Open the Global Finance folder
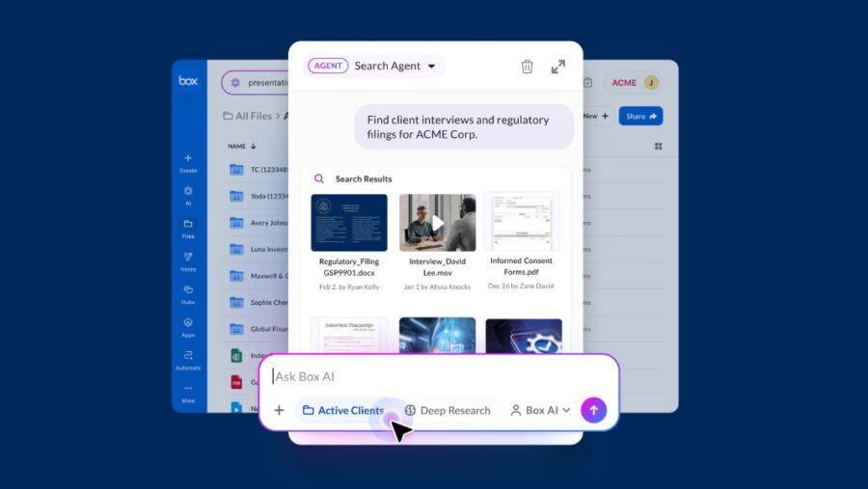Screen dimensions: 868x489 (x=259, y=329)
